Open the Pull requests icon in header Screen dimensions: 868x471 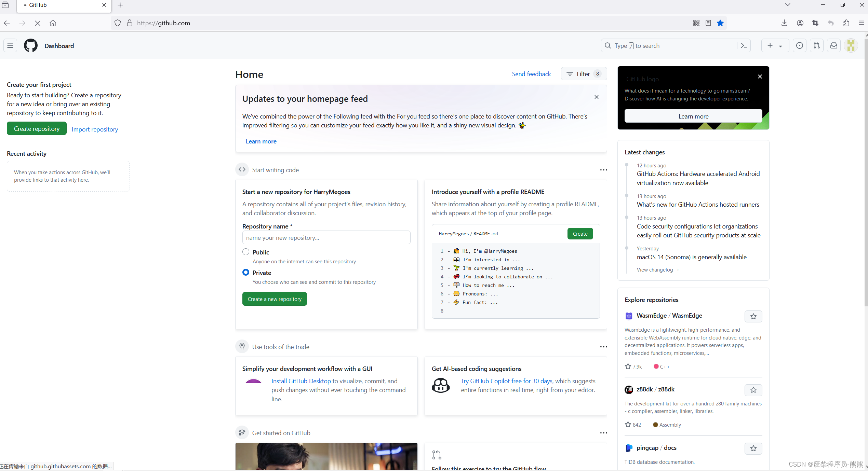[816, 45]
